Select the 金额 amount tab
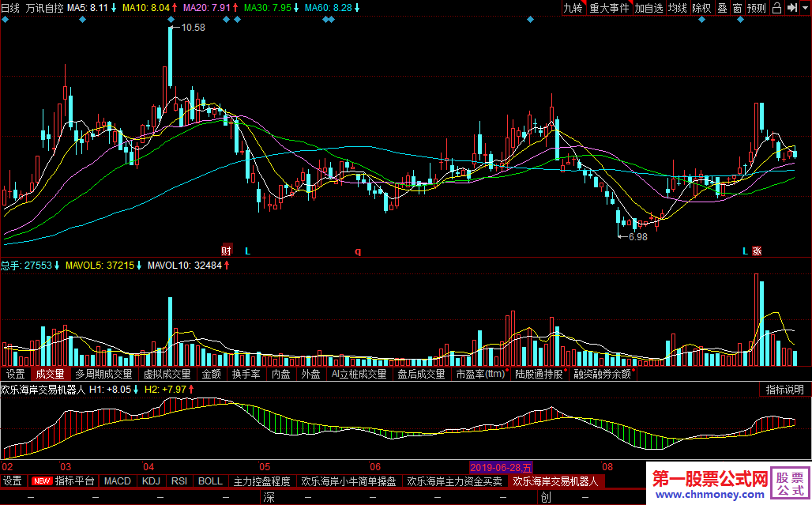The height and width of the screenshot is (505, 812). click(211, 374)
